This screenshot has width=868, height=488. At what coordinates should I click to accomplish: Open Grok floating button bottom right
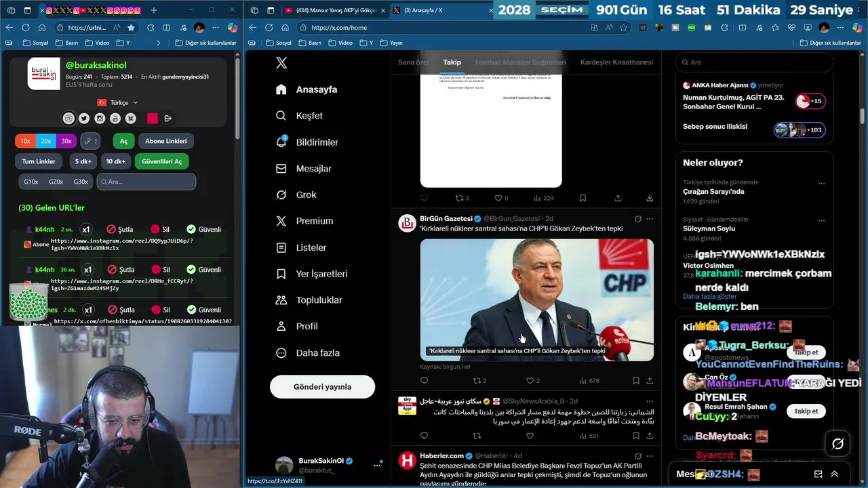coord(837,444)
